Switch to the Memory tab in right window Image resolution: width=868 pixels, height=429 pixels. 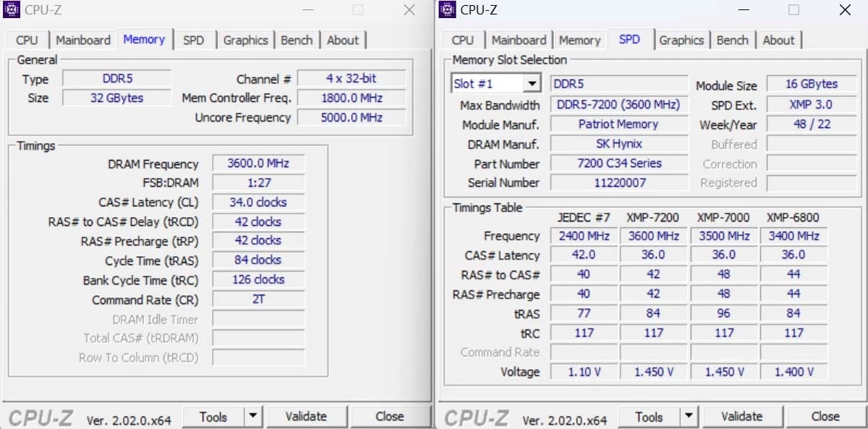(579, 41)
